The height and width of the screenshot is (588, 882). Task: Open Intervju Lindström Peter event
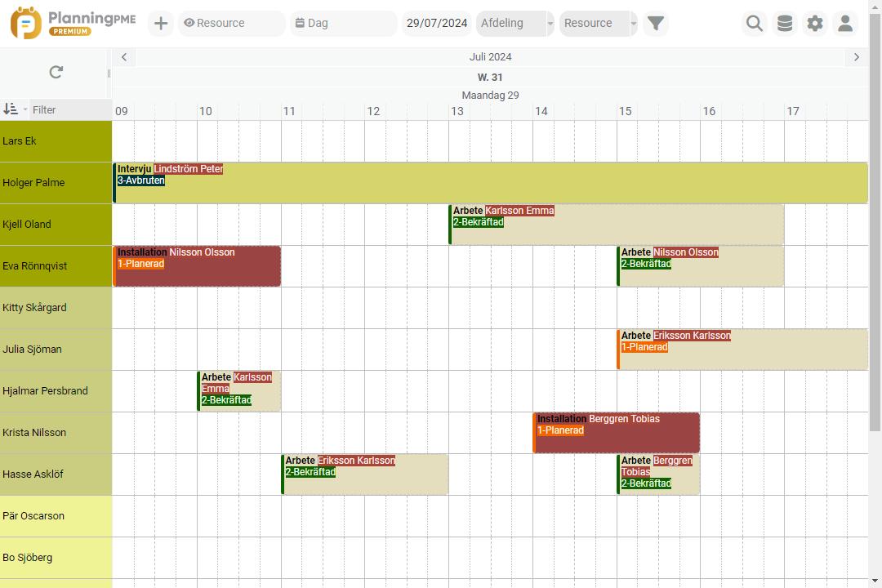[x=490, y=183]
